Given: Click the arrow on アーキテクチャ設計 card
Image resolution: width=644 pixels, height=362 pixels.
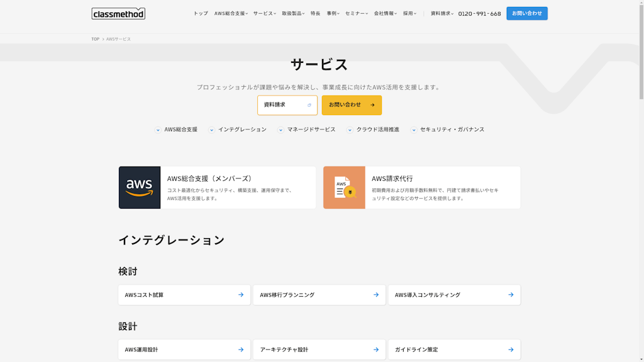Looking at the screenshot, I should click(x=376, y=349).
